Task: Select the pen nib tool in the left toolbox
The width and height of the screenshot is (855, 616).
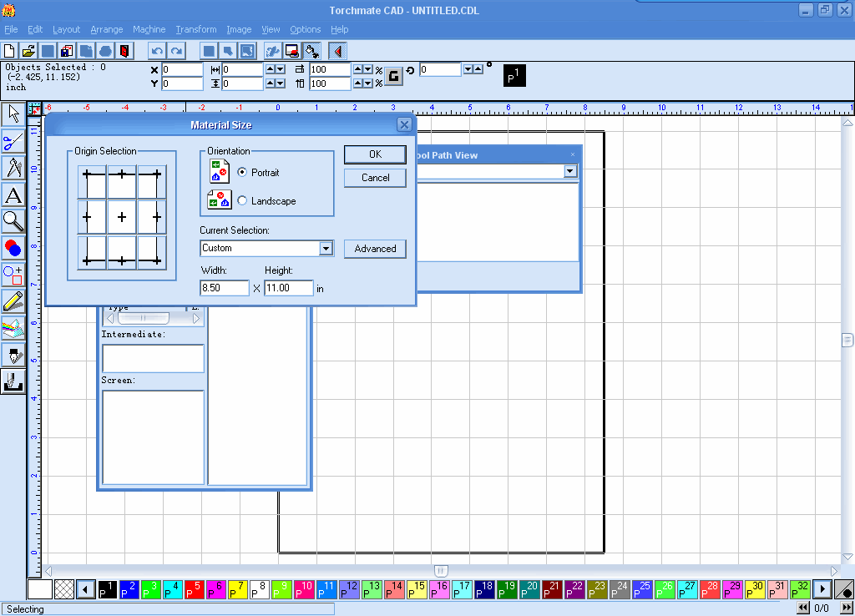Action: (13, 355)
